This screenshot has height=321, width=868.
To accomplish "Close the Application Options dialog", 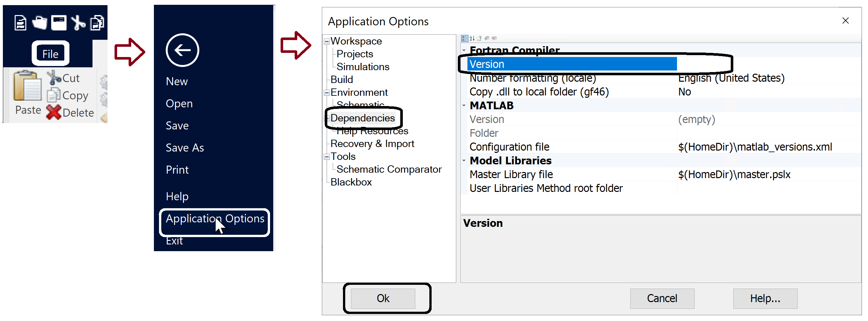I will pyautogui.click(x=845, y=21).
